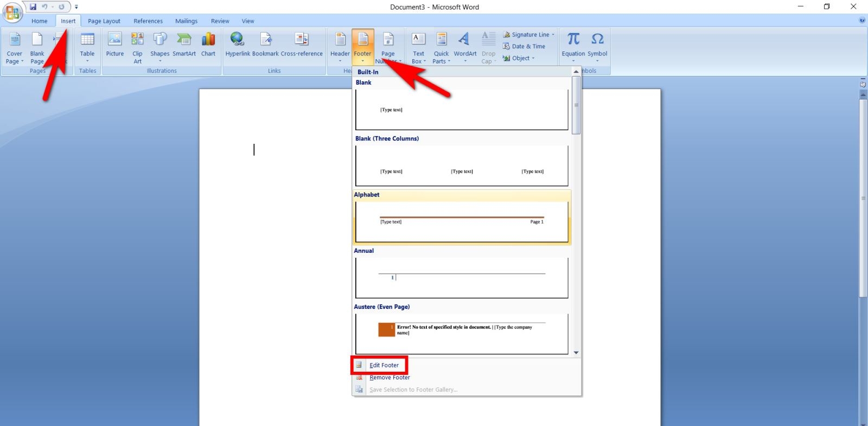The width and height of the screenshot is (868, 426).
Task: Select Austere (Even Page) footer
Action: tap(462, 334)
